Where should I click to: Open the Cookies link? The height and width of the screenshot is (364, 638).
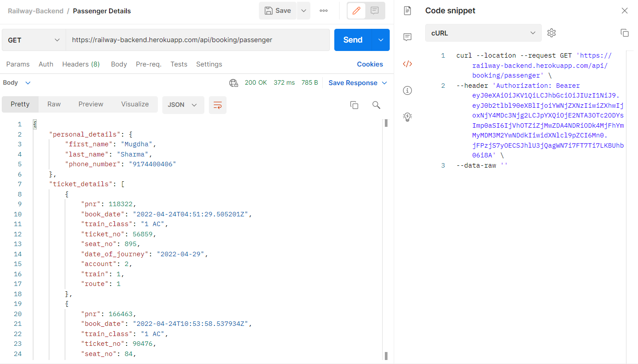pyautogui.click(x=370, y=64)
